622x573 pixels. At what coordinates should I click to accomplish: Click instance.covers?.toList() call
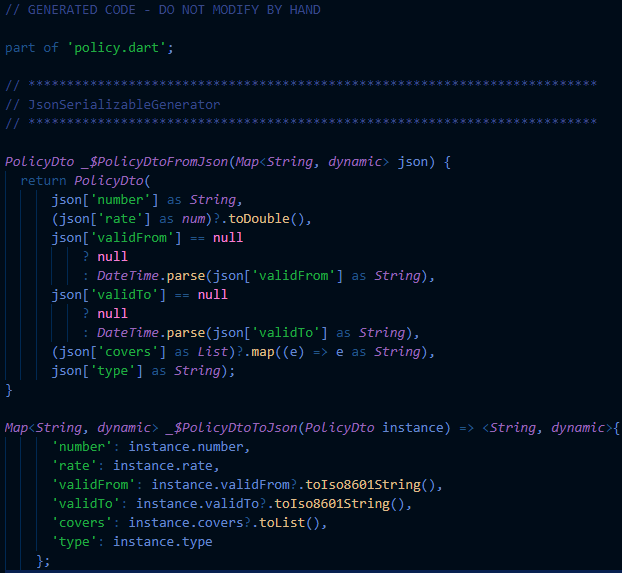coord(224,523)
